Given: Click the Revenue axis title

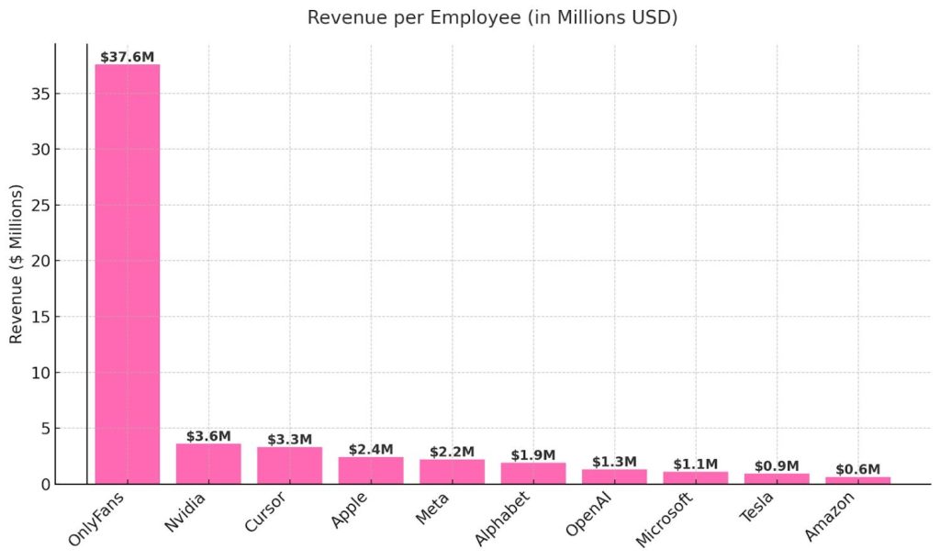Looking at the screenshot, I should tap(13, 262).
